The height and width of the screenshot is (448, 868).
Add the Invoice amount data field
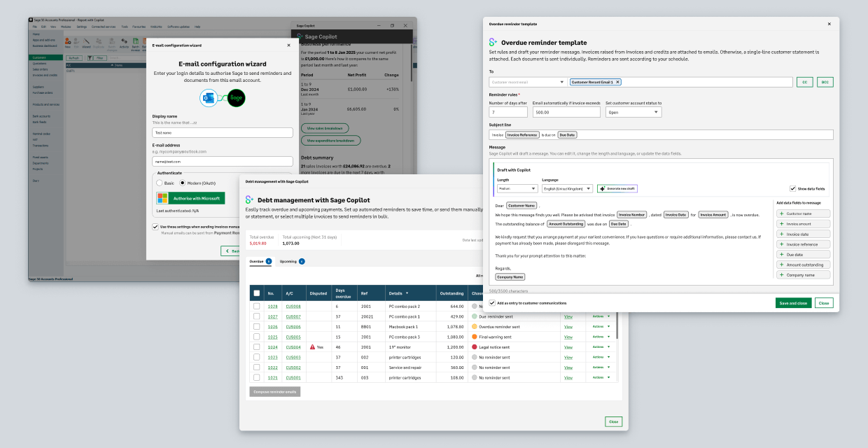coord(804,224)
